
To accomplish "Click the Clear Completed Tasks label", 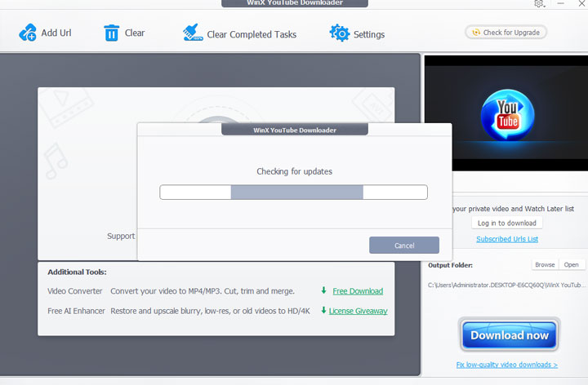I will [252, 34].
